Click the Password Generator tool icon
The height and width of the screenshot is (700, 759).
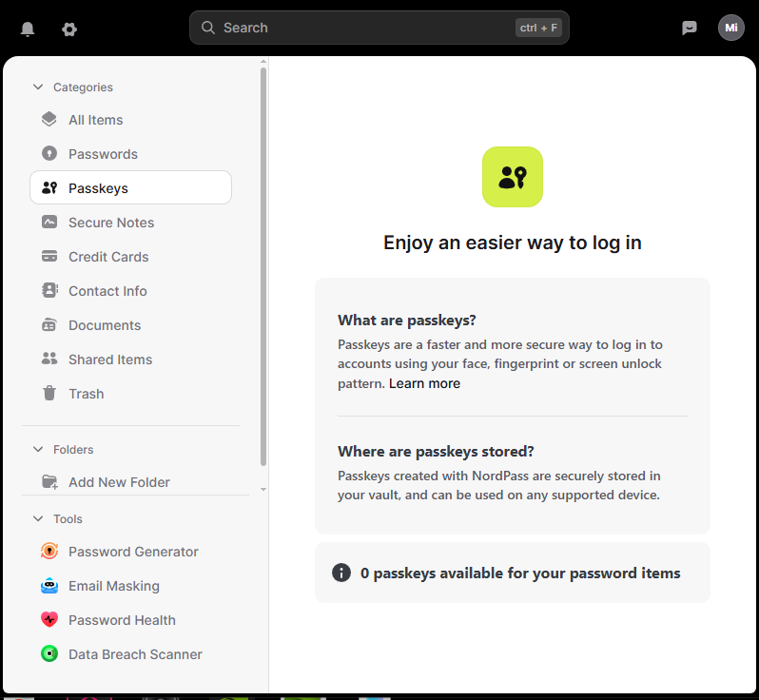(x=49, y=552)
